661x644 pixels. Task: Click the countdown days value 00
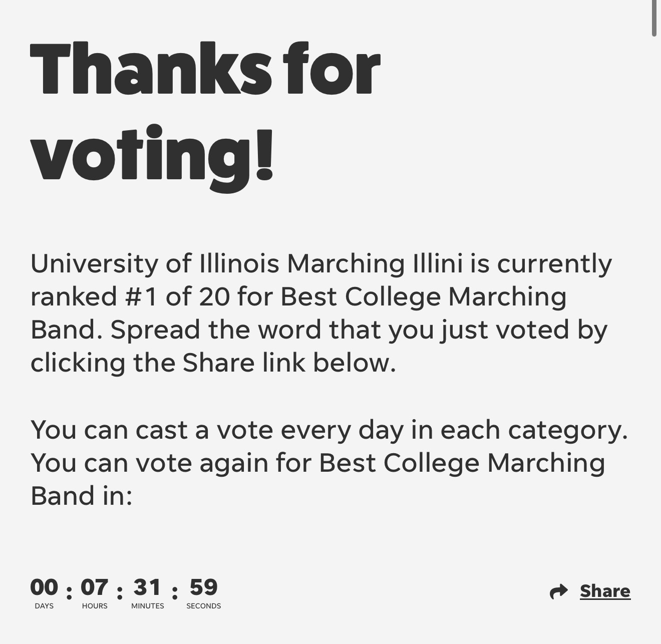point(44,587)
